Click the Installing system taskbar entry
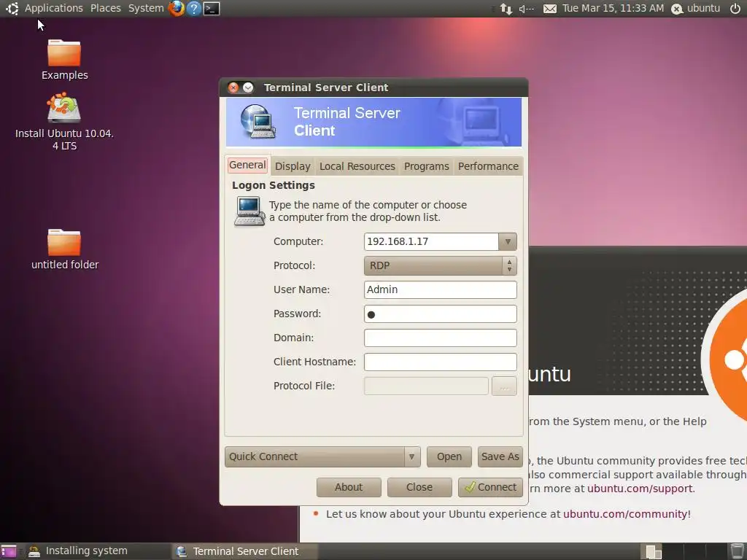747x560 pixels. click(97, 551)
